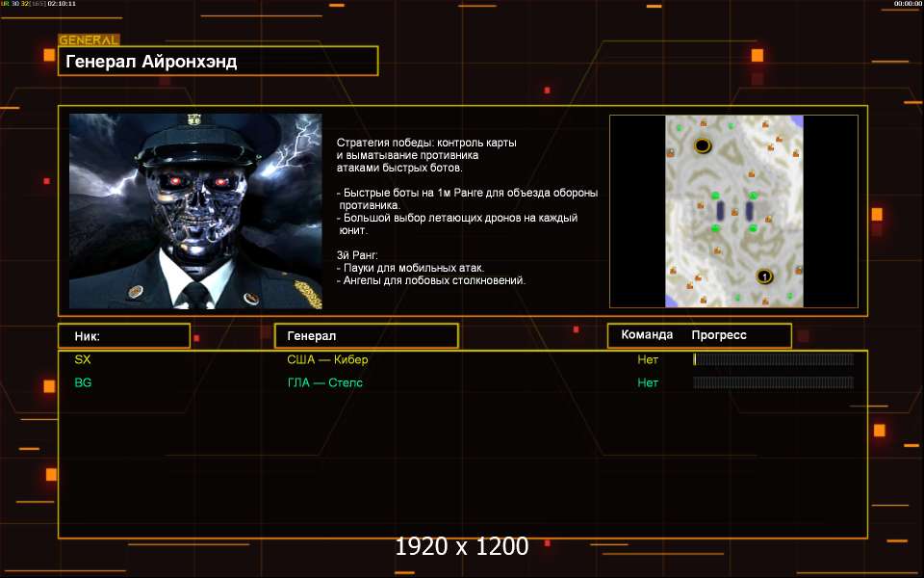This screenshot has height=578, width=924.
Task: Click faction text 'США — Кибер'
Action: pyautogui.click(x=327, y=359)
